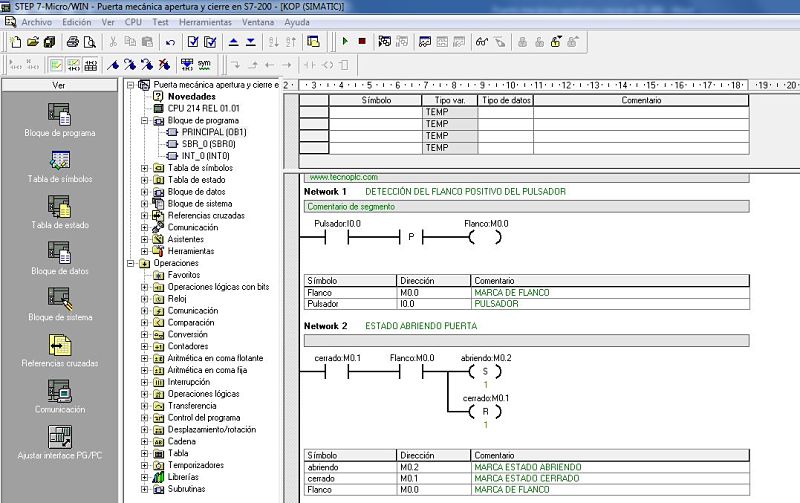
Task: Click the New project icon
Action: coord(16,42)
